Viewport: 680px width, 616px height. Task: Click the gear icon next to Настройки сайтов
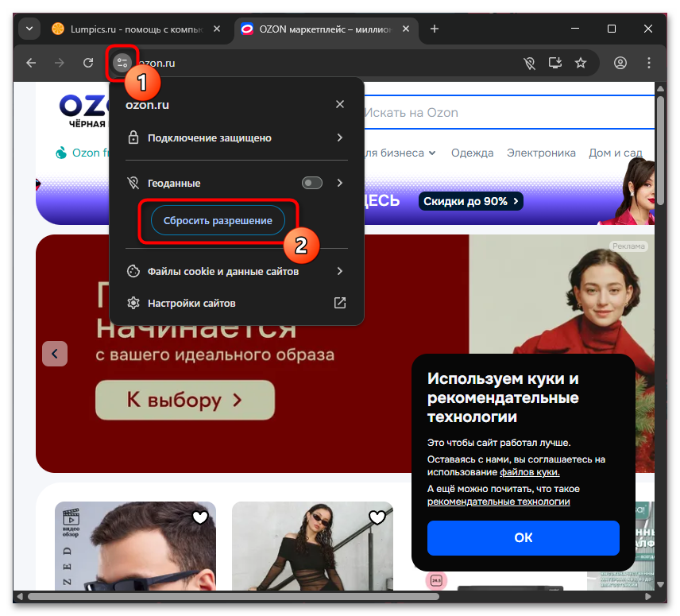(133, 303)
